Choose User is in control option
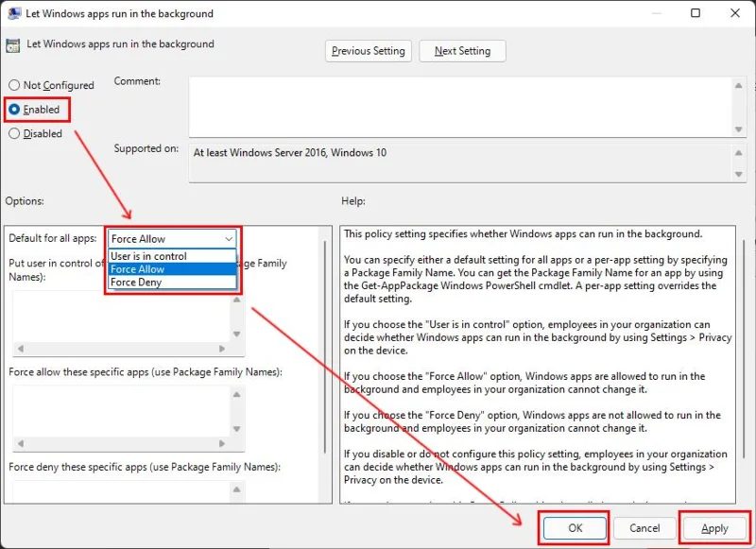 [x=172, y=256]
